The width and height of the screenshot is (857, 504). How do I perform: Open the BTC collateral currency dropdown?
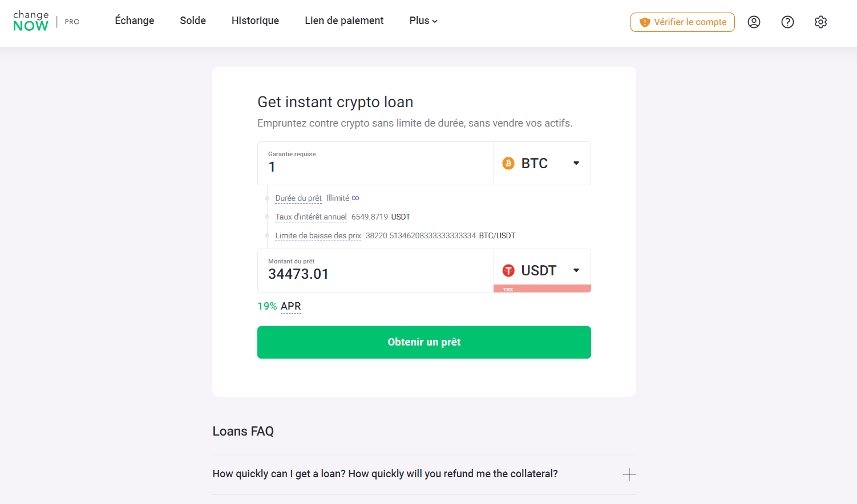click(576, 163)
